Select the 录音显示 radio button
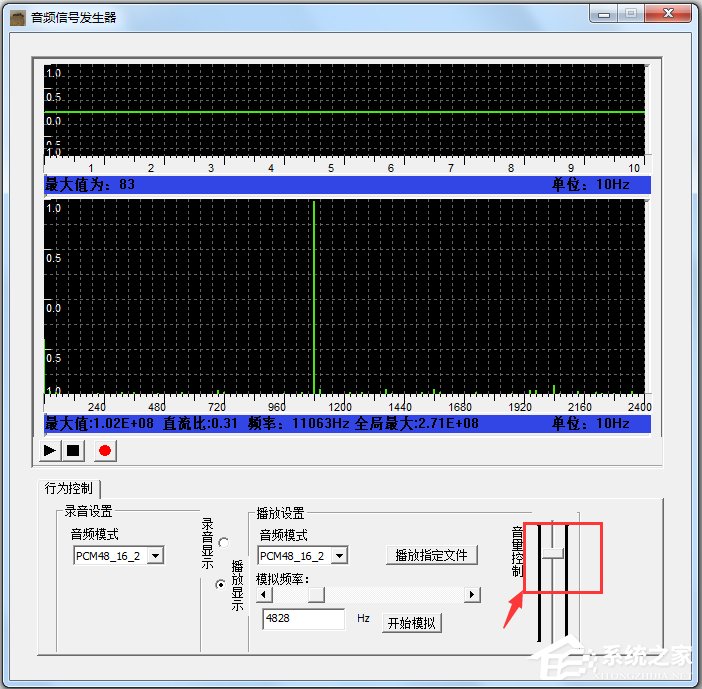 click(x=222, y=541)
